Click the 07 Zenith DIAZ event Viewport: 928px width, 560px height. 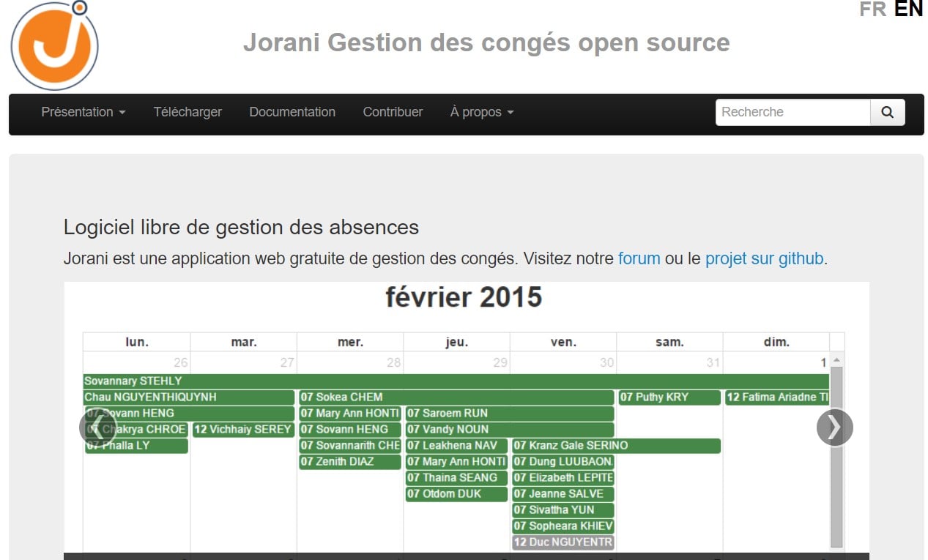pyautogui.click(x=350, y=462)
